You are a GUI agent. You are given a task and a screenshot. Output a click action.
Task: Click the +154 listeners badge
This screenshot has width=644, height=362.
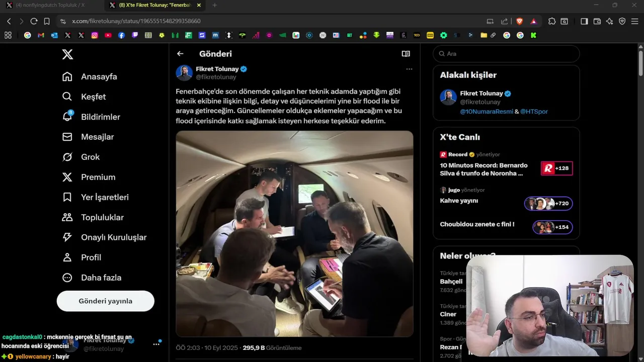[552, 227]
